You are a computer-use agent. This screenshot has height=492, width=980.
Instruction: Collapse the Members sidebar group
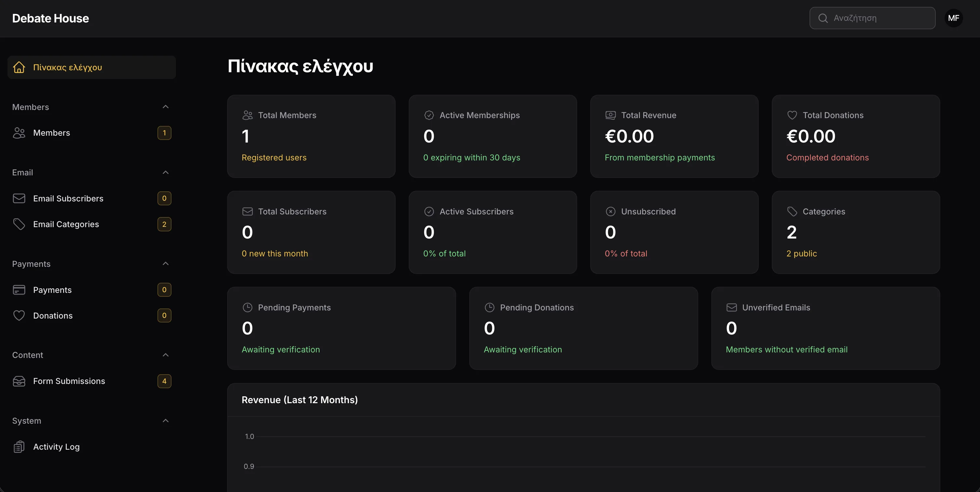click(166, 107)
